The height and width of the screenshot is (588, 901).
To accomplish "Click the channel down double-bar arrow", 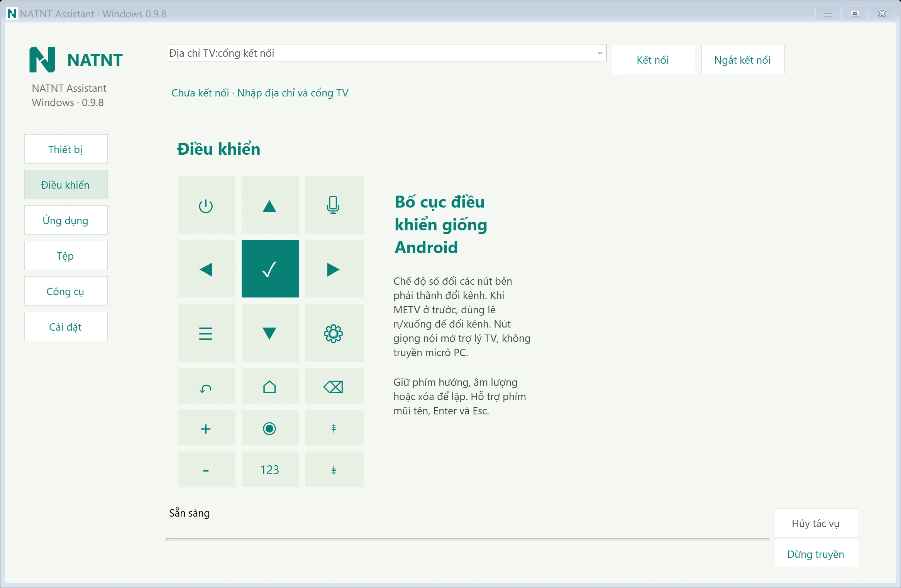I will pyautogui.click(x=334, y=469).
